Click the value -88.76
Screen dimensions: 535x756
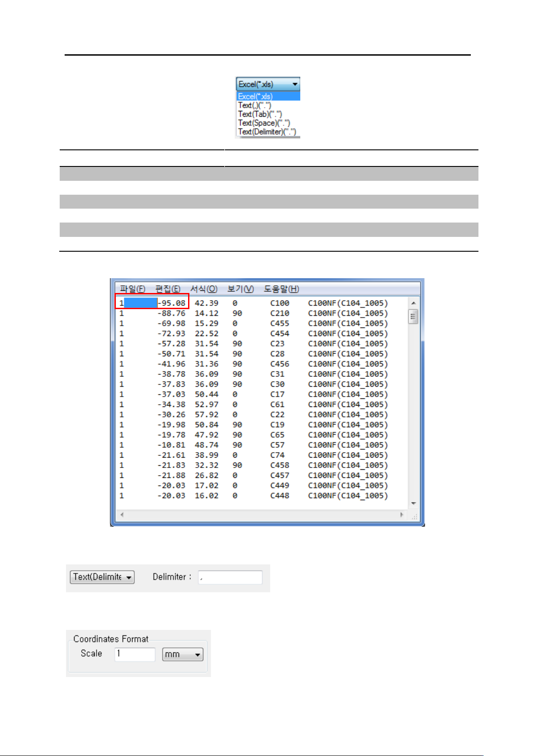(171, 313)
